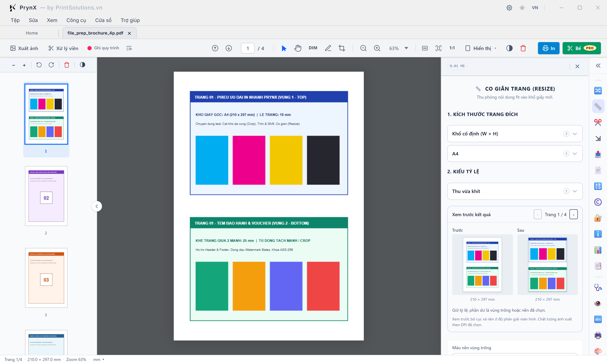Image resolution: width=607 pixels, height=364 pixels.
Task: Open zoom percentage dropdown
Action: coord(406,48)
